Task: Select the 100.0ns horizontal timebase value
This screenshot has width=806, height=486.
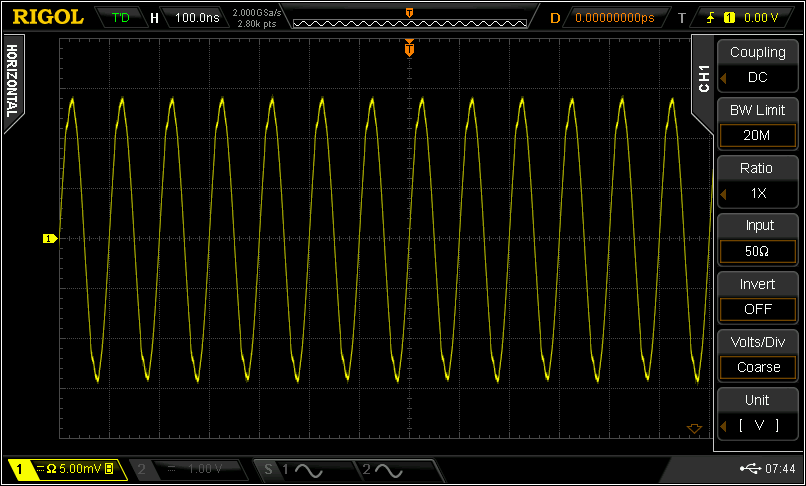Action: click(197, 17)
